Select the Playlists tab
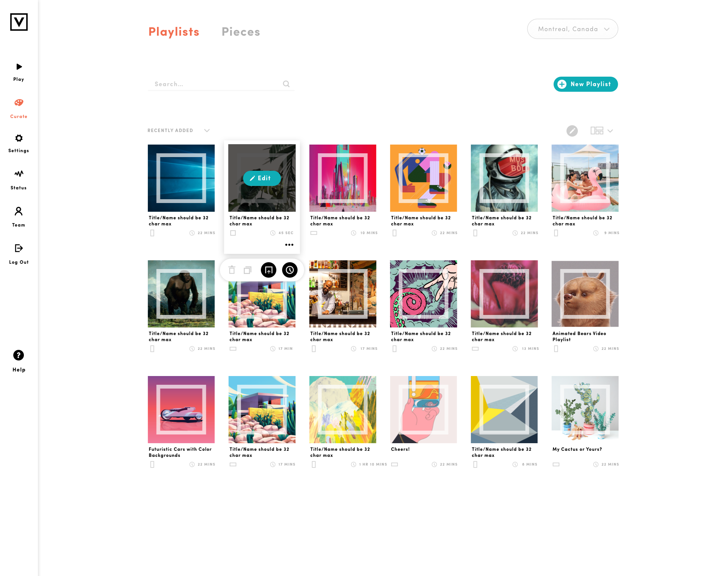728x576 pixels. 174,32
